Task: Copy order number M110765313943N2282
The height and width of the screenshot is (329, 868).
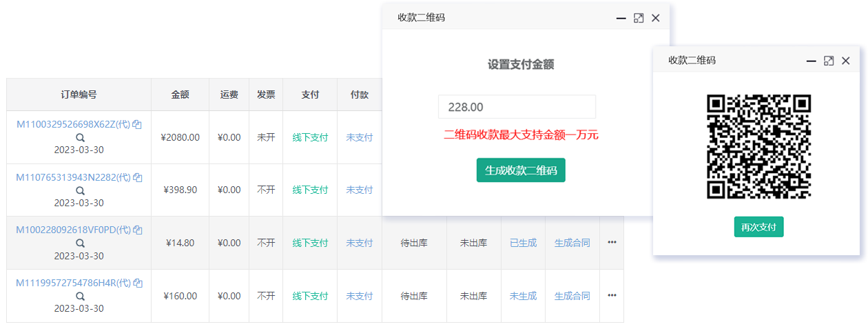Action: click(x=137, y=178)
